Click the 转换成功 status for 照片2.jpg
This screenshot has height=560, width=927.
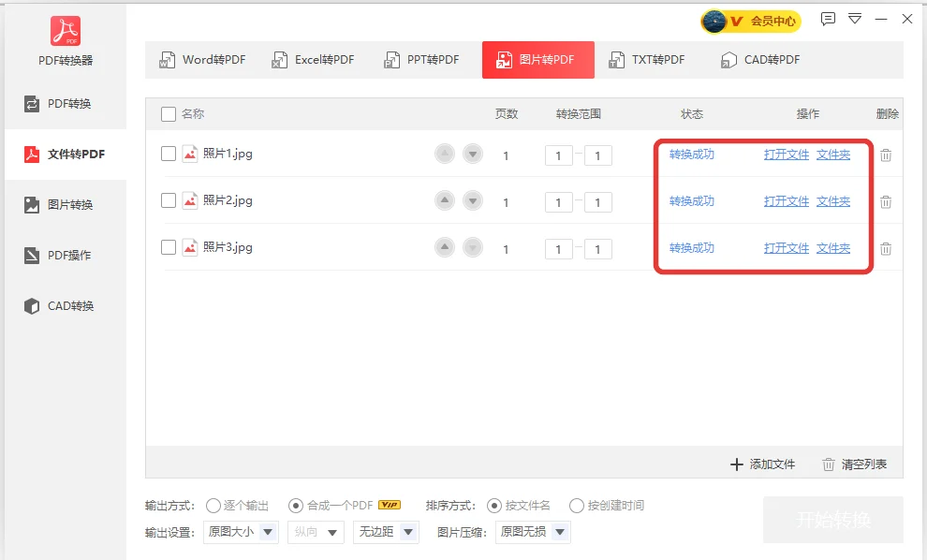[x=692, y=201]
